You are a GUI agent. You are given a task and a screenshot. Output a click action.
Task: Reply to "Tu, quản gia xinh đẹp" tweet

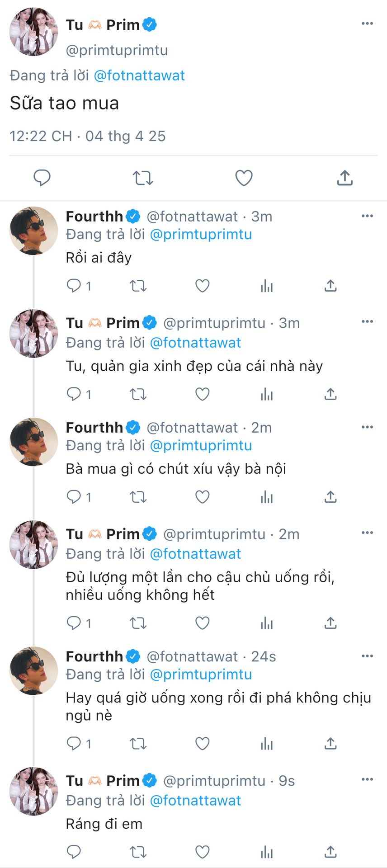(74, 394)
